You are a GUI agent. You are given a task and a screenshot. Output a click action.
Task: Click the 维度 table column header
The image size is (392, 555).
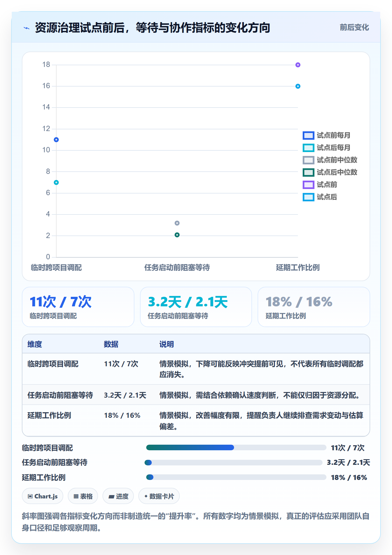pos(35,344)
